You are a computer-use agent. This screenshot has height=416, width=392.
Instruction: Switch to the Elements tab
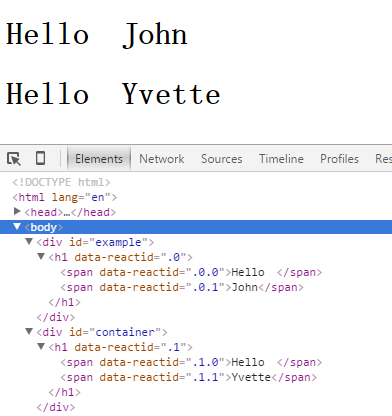[x=99, y=159]
